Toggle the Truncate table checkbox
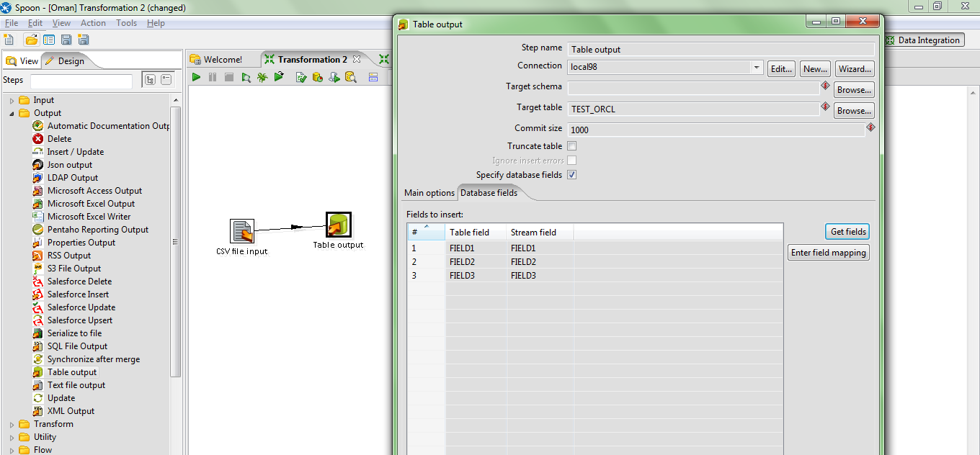The height and width of the screenshot is (455, 980). [x=572, y=146]
